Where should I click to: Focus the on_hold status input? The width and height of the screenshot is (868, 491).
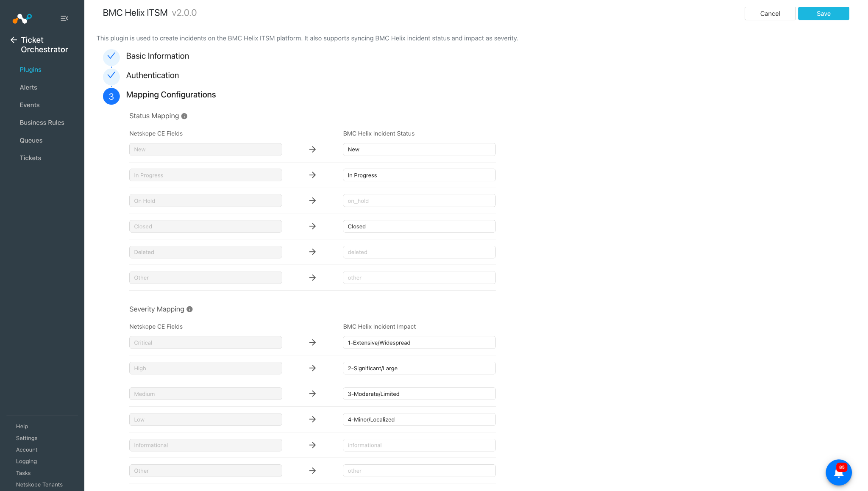point(419,201)
